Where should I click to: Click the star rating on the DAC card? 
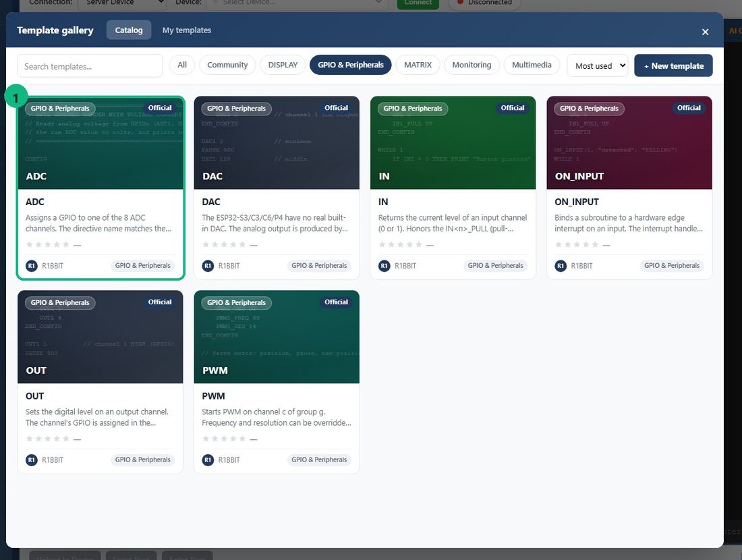[x=225, y=244]
